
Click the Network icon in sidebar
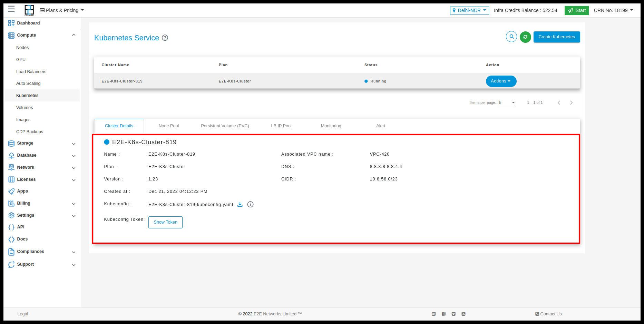coord(11,167)
